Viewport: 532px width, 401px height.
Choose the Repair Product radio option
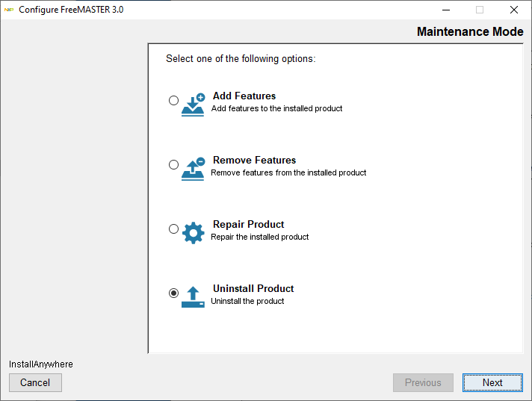[x=174, y=229]
